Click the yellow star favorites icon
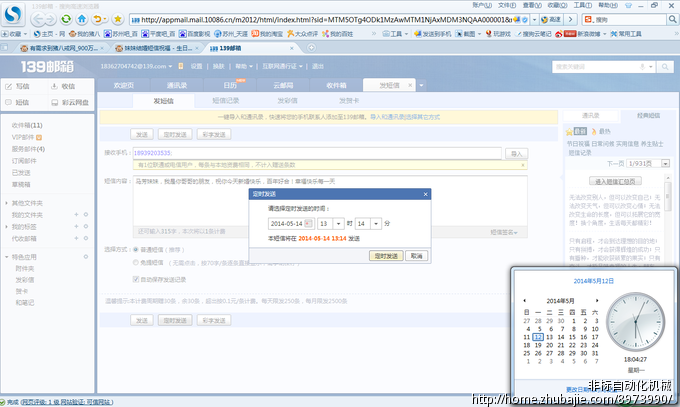The width and height of the screenshot is (680, 407). (118, 19)
